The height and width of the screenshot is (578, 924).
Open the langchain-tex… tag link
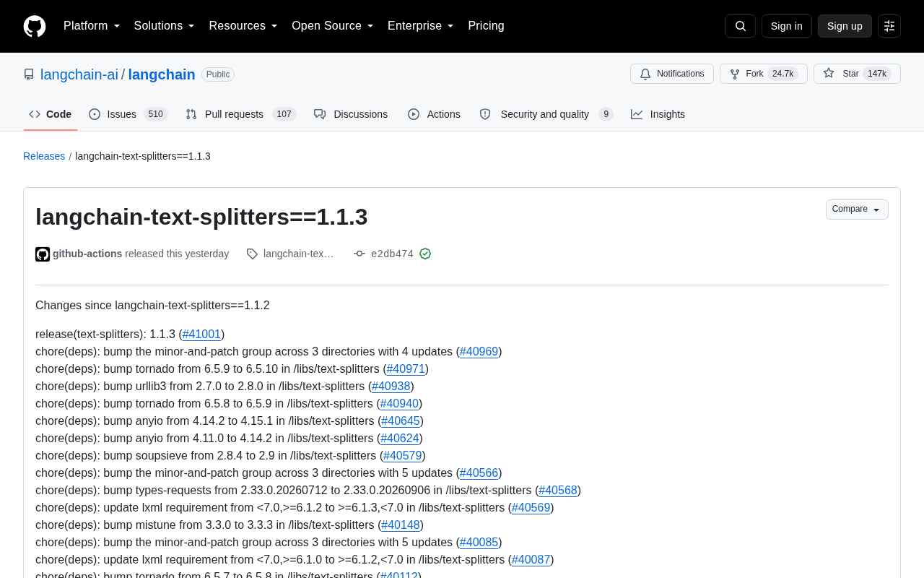299,254
